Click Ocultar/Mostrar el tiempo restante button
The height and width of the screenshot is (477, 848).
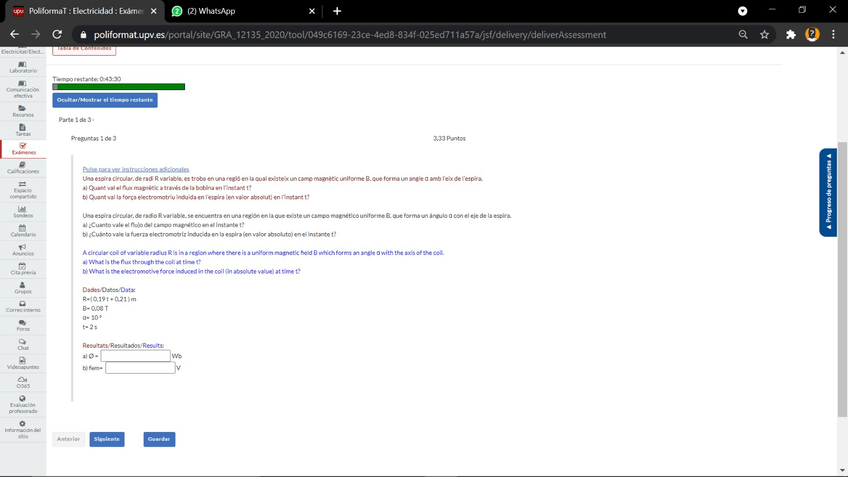105,100
